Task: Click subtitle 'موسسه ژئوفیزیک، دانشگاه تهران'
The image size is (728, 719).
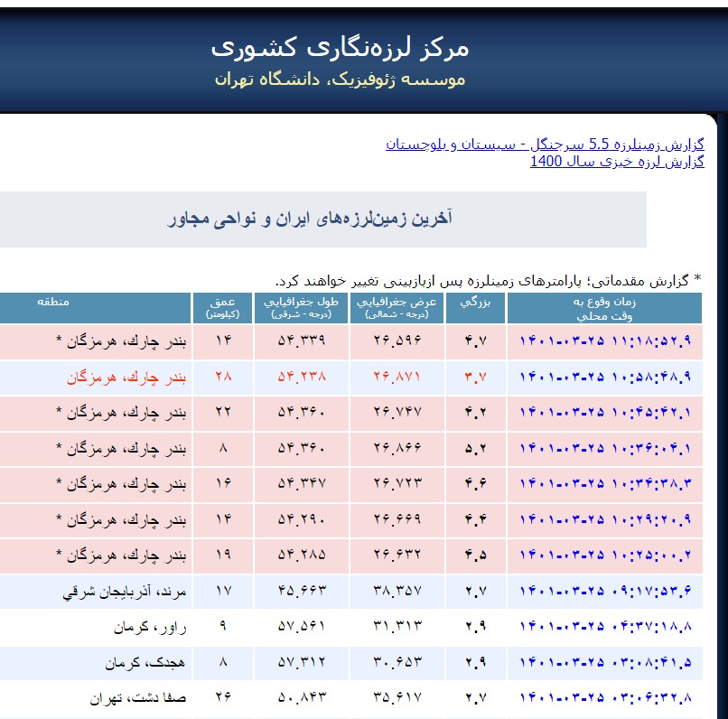Action: pos(340,79)
